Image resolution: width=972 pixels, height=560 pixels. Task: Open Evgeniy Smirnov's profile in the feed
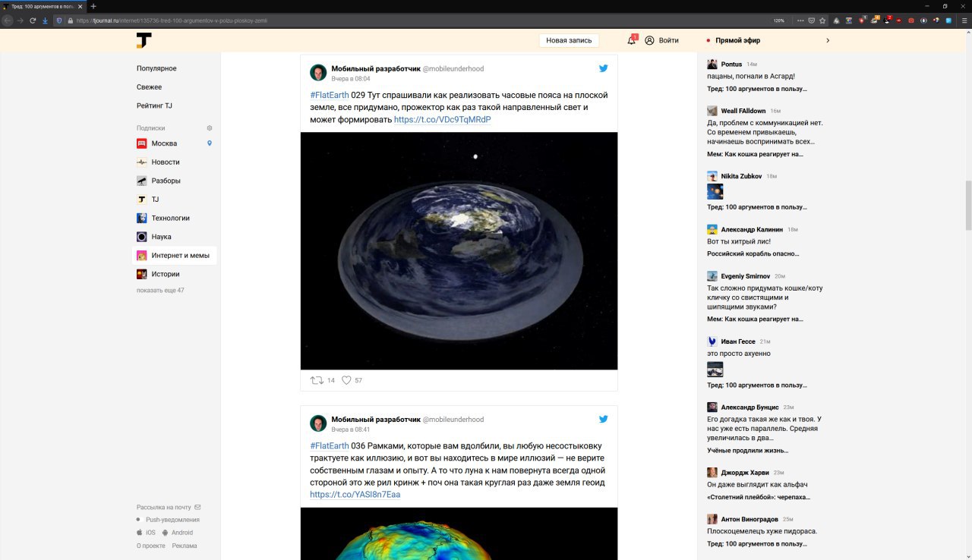click(746, 276)
